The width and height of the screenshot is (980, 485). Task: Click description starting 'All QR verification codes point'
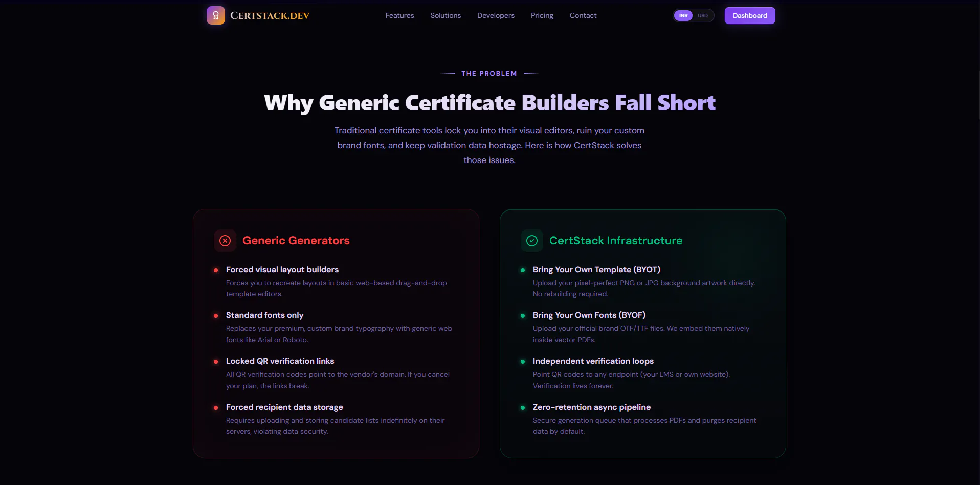tap(338, 380)
